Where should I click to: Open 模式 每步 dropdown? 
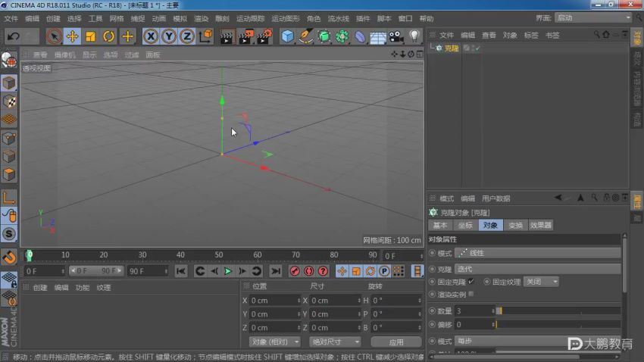[538, 341]
